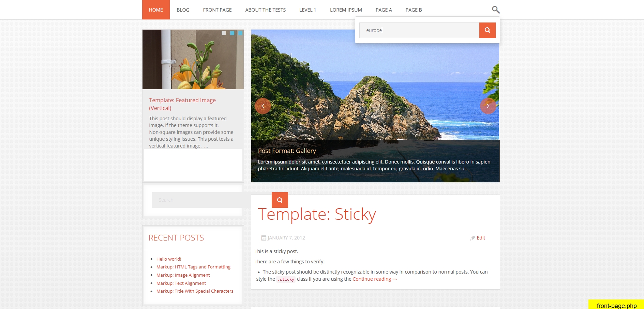Screen dimensions: 644x309
Task: Open the Lorem Ipsum menu item
Action: [346, 10]
